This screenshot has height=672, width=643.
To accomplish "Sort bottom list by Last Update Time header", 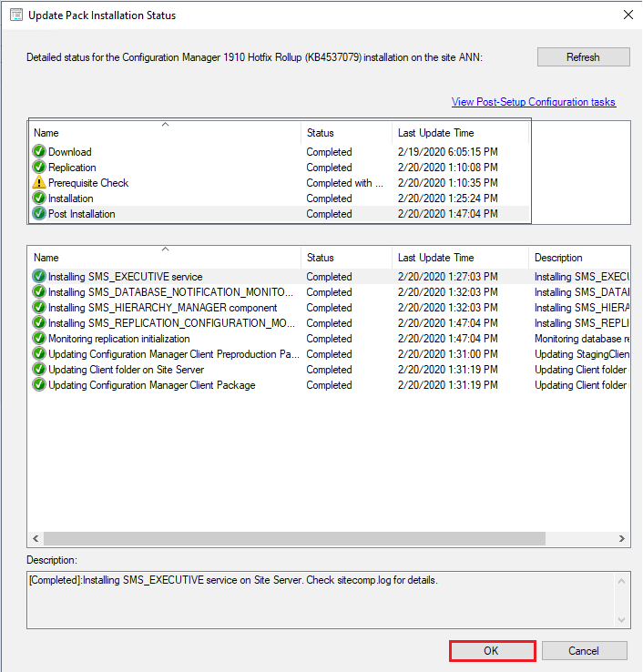I will pyautogui.click(x=460, y=258).
